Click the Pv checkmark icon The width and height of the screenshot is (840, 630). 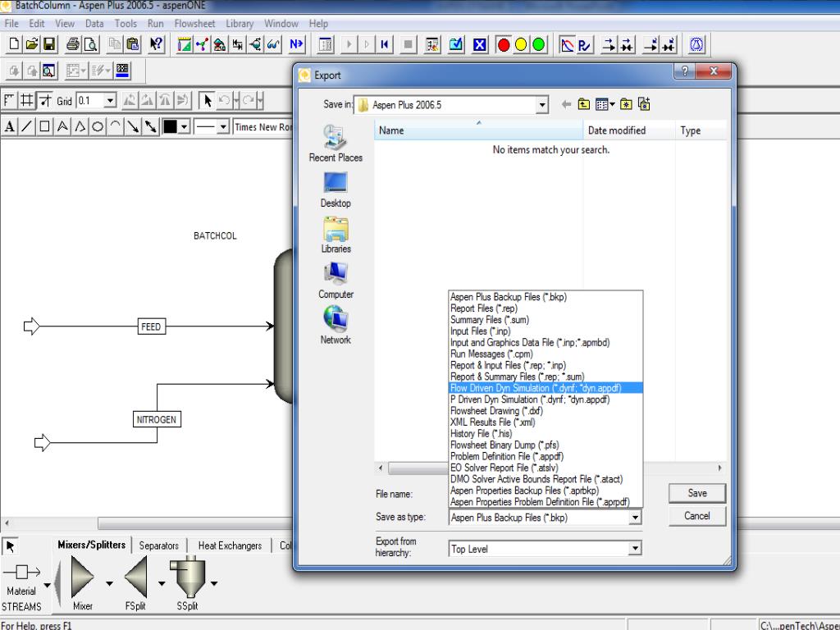pos(584,44)
